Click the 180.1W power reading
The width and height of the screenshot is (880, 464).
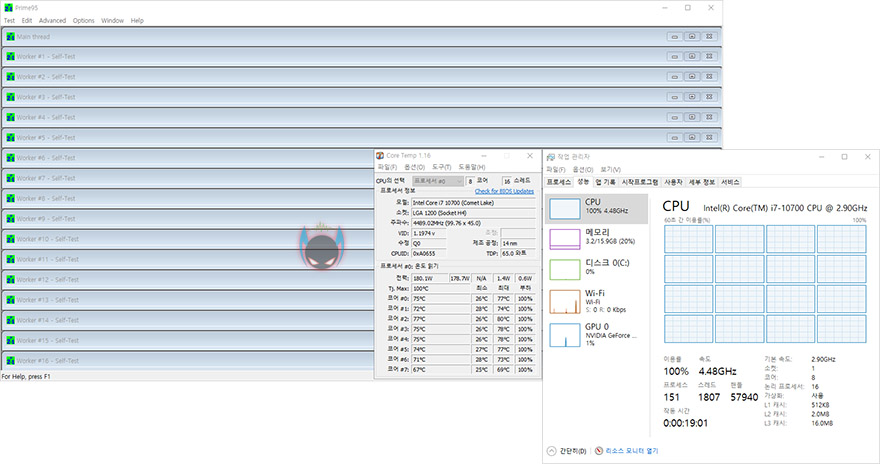[x=429, y=278]
